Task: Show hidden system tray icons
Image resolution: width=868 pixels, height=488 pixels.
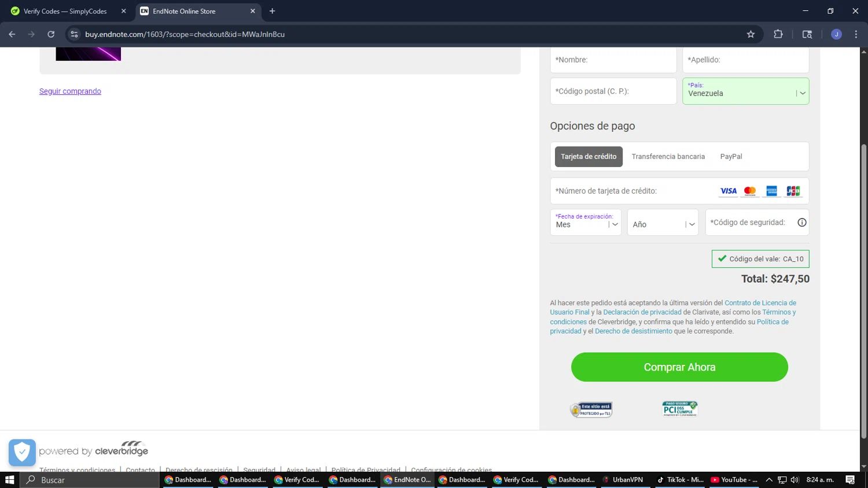Action: tap(769, 480)
